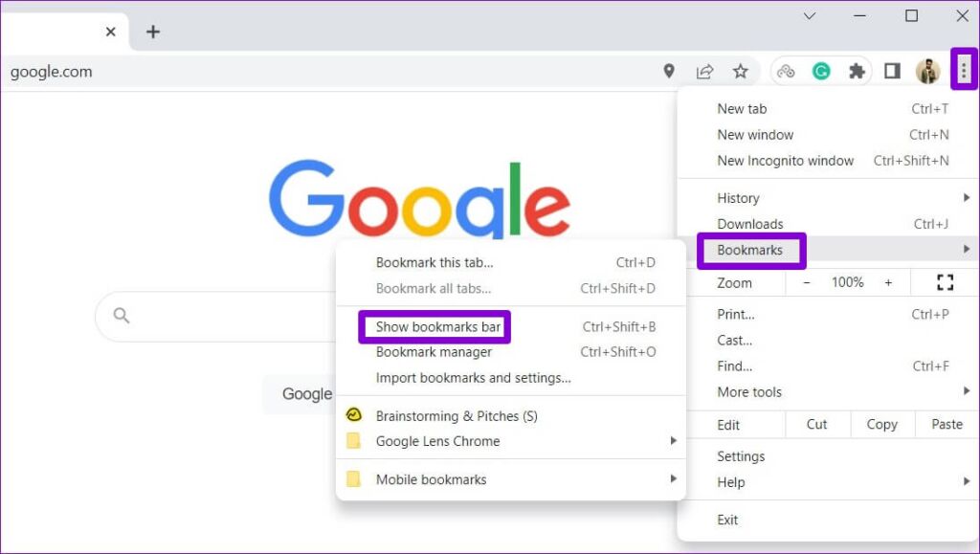Click the address bar showing google.com
Viewport: 980px width, 554px height.
[x=51, y=71]
